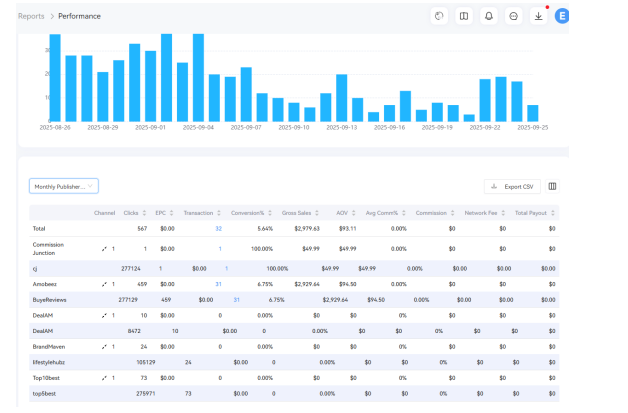Open the Monthly Publisher dropdown
The image size is (628, 413).
(x=64, y=186)
